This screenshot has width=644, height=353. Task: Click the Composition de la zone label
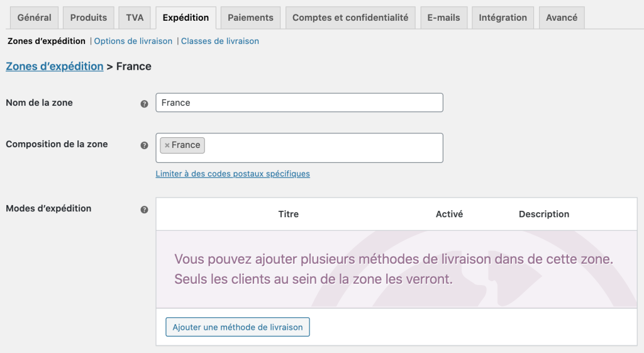click(x=57, y=144)
